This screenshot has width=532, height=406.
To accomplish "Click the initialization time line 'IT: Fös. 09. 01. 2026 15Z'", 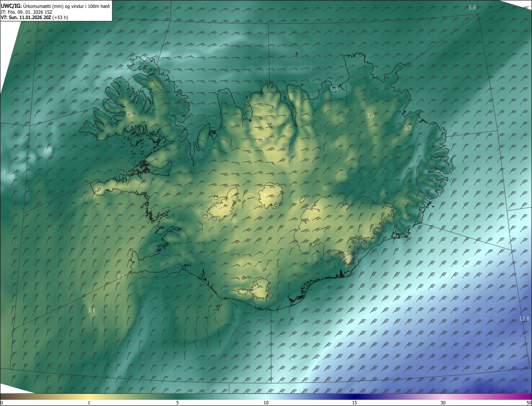I will [x=26, y=12].
